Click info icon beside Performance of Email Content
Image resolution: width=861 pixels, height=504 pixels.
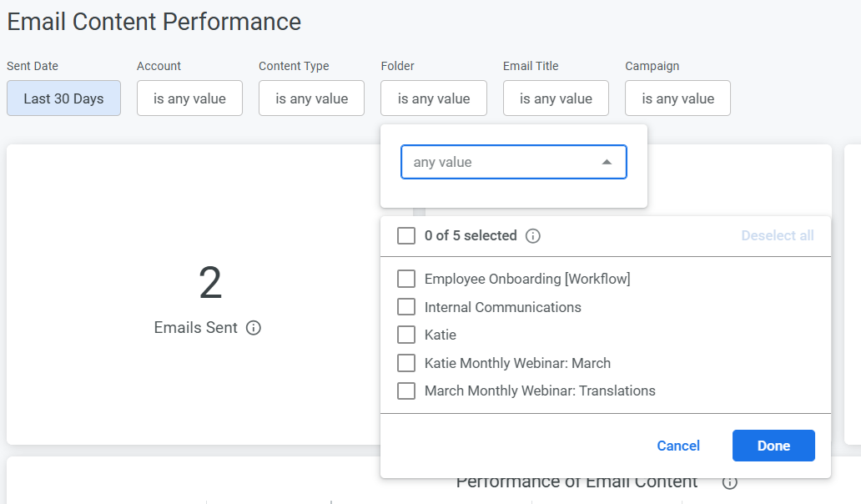[x=729, y=482]
